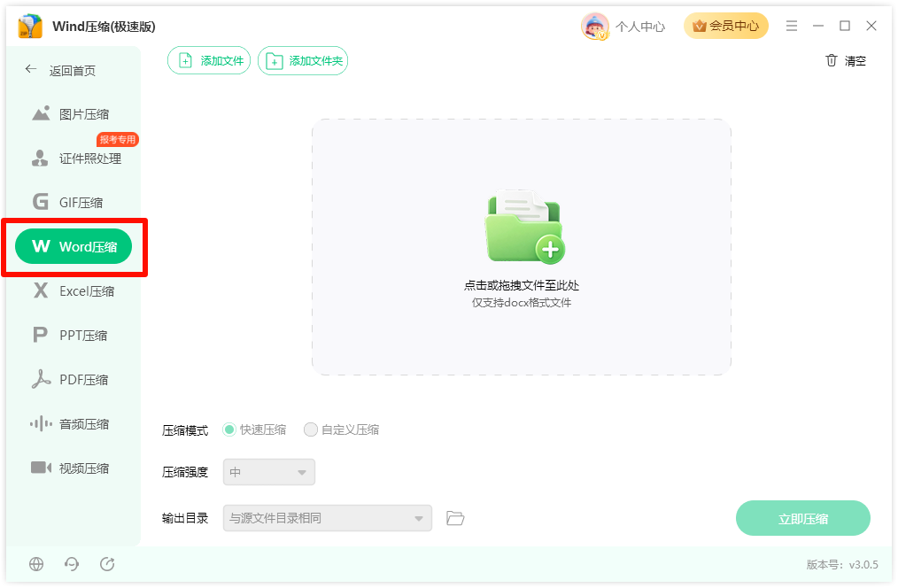Viewport: 898px width, 588px height.
Task: Open PPT压缩 in the sidebar
Action: pos(74,335)
